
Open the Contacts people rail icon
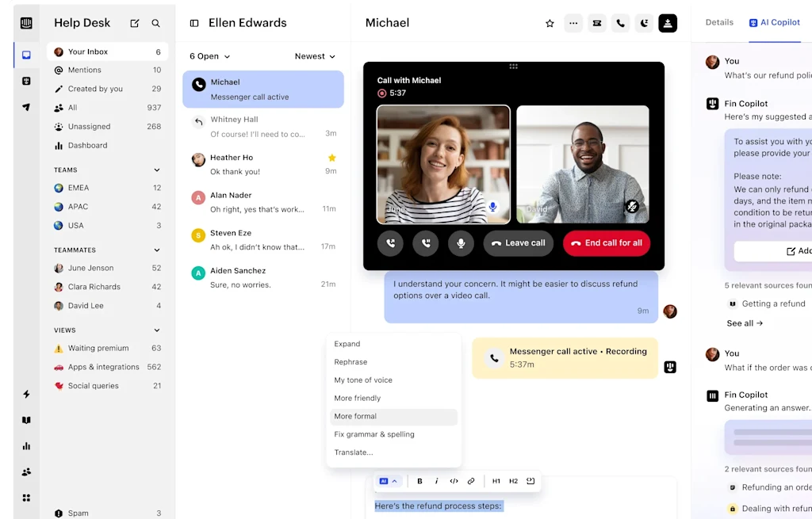tap(26, 472)
